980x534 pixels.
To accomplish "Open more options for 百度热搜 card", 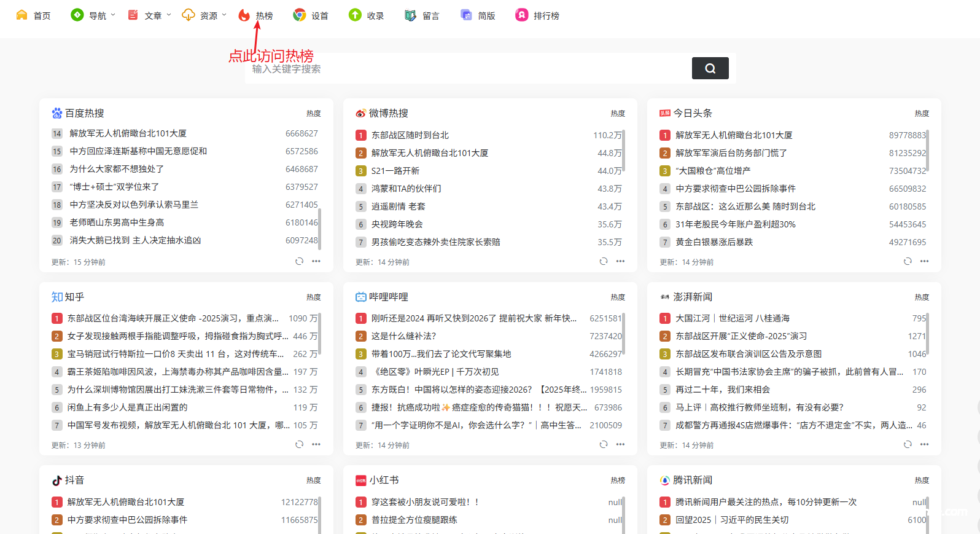I will tap(316, 261).
